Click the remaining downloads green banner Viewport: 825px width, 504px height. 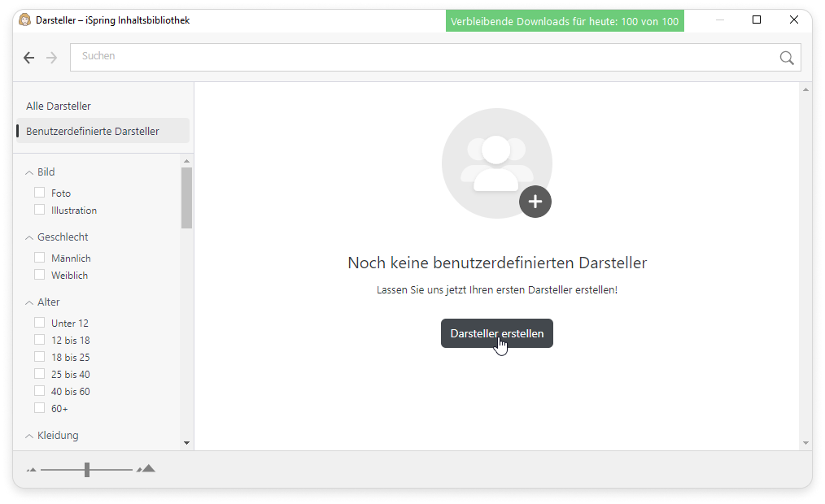565,21
